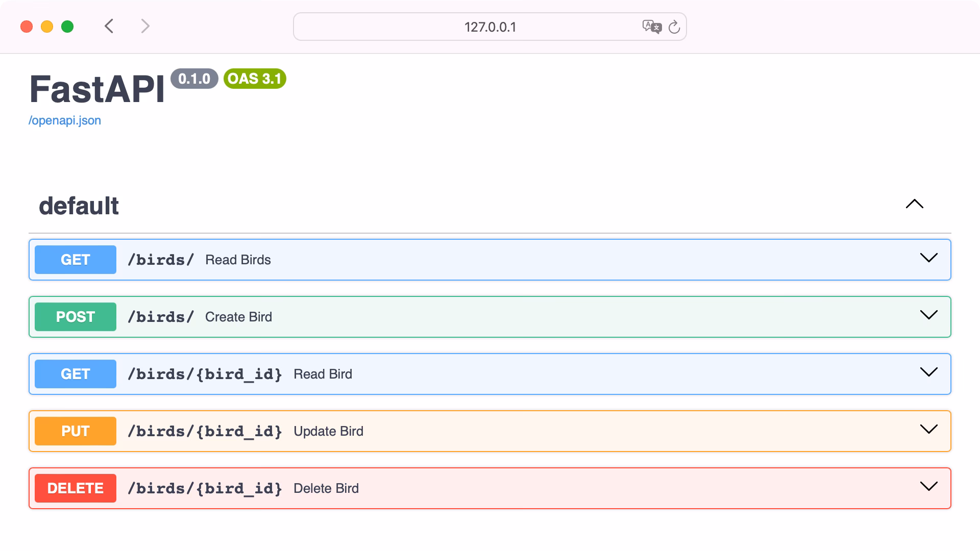Expand the POST Create Bird endpoint
Viewport: 980px width, 551px height.
point(928,315)
